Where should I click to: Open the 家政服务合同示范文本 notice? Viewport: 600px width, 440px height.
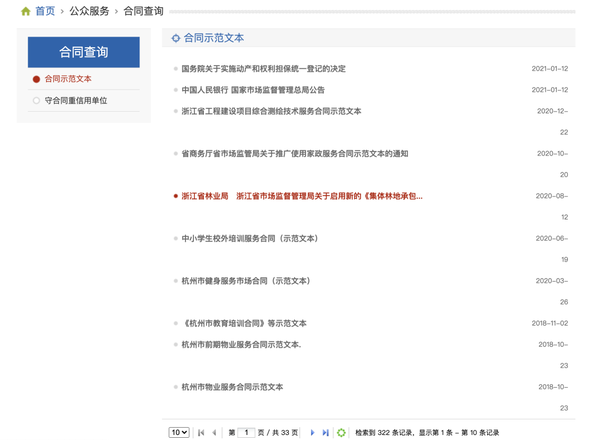point(295,153)
